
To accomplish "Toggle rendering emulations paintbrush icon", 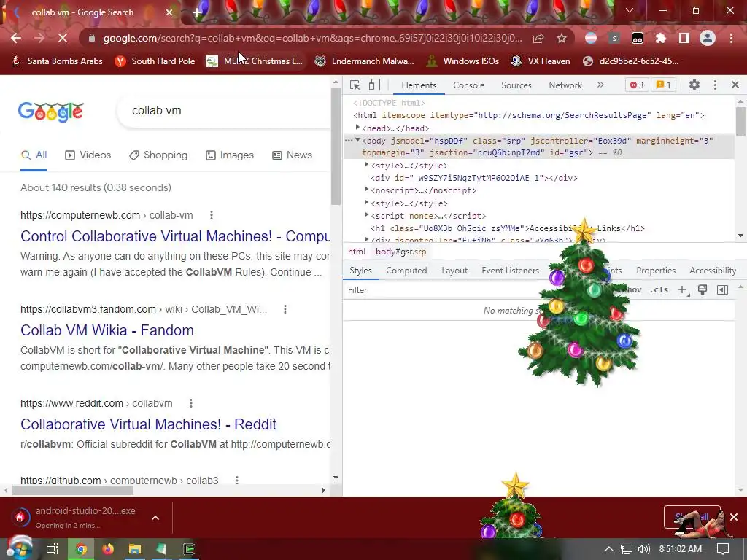I will click(703, 289).
